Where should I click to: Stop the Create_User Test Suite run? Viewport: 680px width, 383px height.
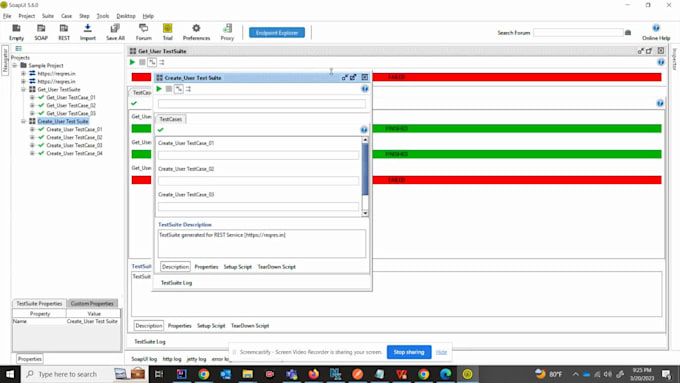tap(169, 89)
